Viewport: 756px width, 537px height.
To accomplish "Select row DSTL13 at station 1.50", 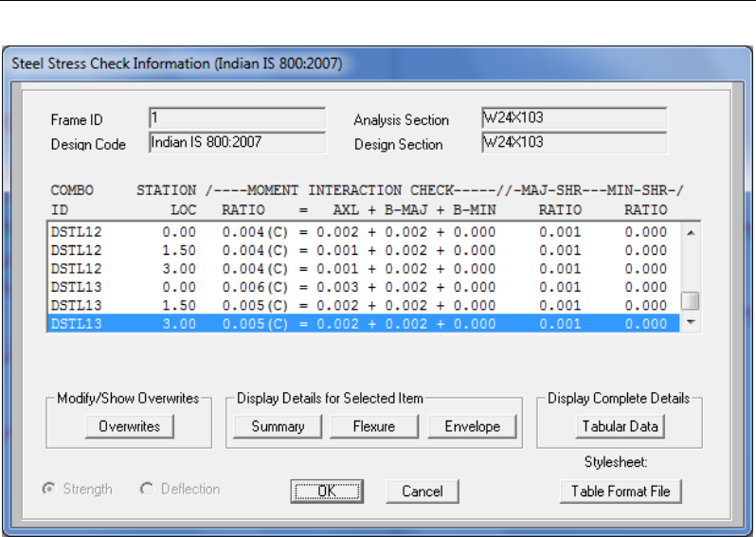I will pos(364,306).
